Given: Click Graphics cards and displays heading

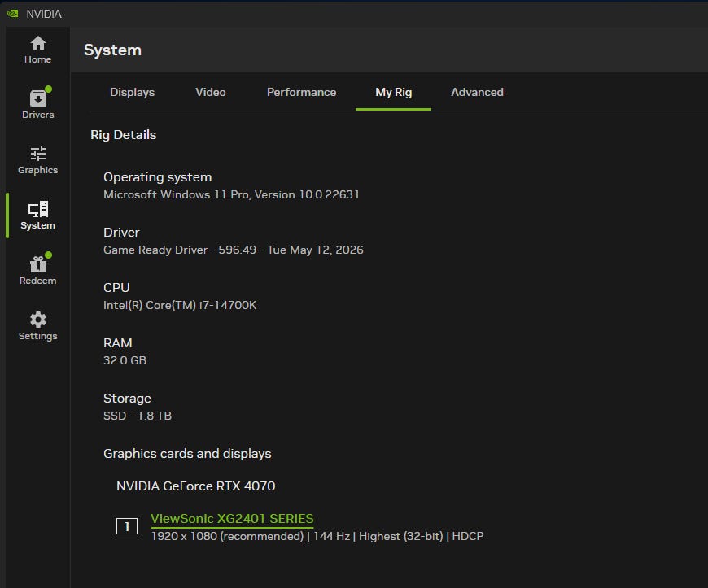Looking at the screenshot, I should (187, 454).
